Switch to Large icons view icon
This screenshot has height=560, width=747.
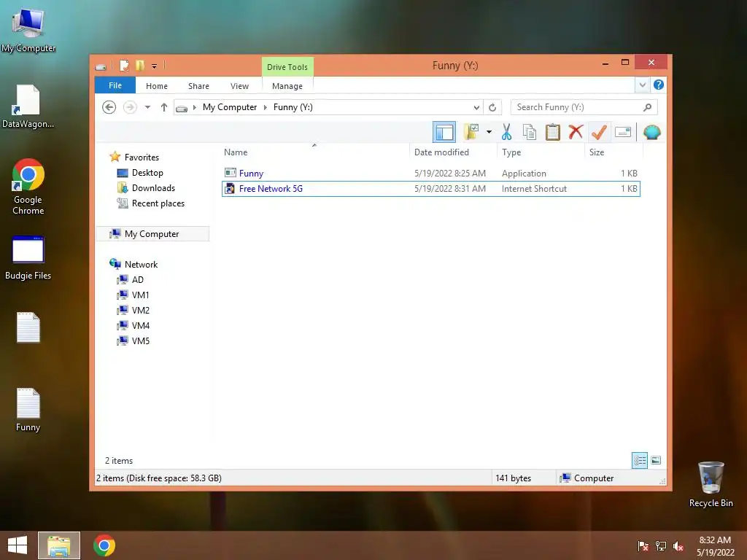656,460
